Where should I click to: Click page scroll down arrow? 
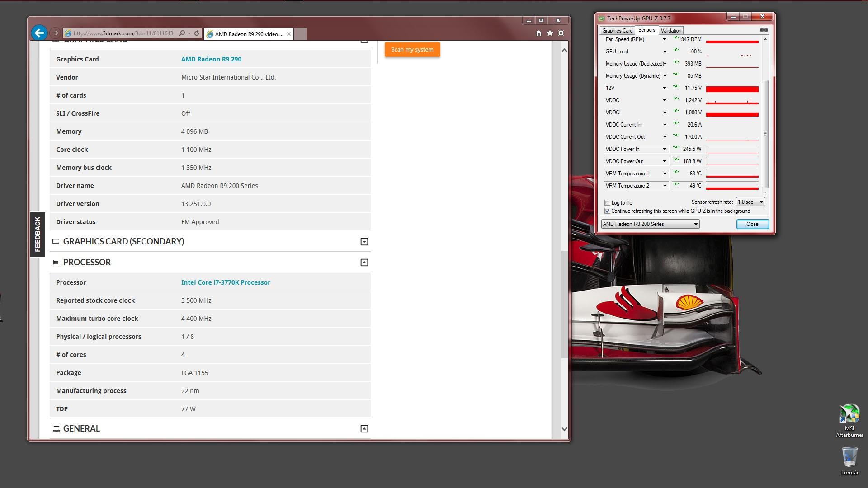click(x=564, y=429)
